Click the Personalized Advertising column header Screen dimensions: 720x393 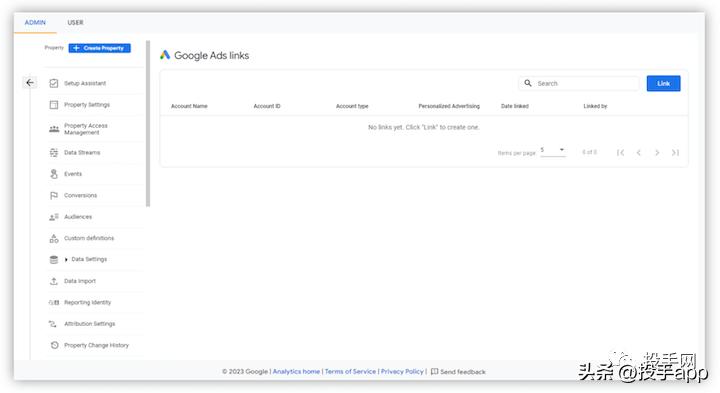[449, 106]
